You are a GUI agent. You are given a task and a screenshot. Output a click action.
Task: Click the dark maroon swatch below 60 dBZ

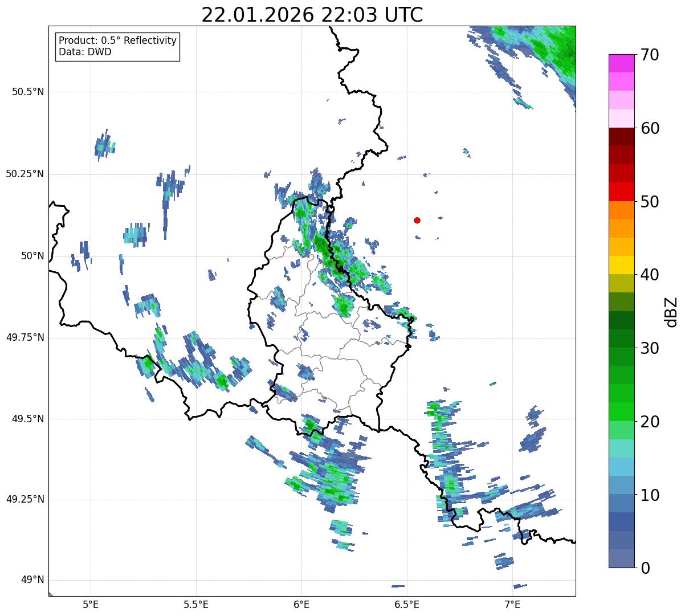pyautogui.click(x=622, y=137)
